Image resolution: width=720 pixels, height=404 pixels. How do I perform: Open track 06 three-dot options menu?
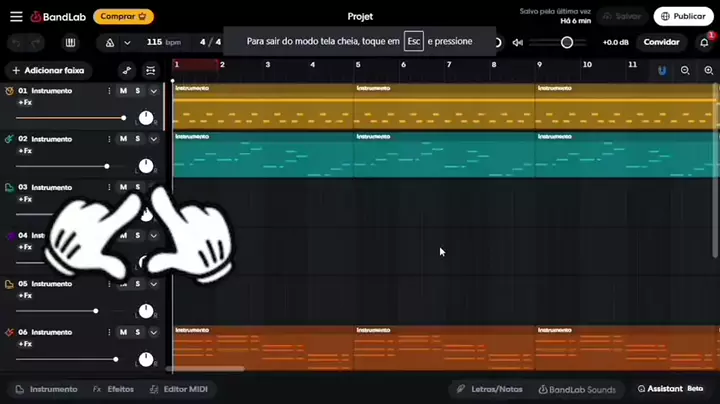109,332
